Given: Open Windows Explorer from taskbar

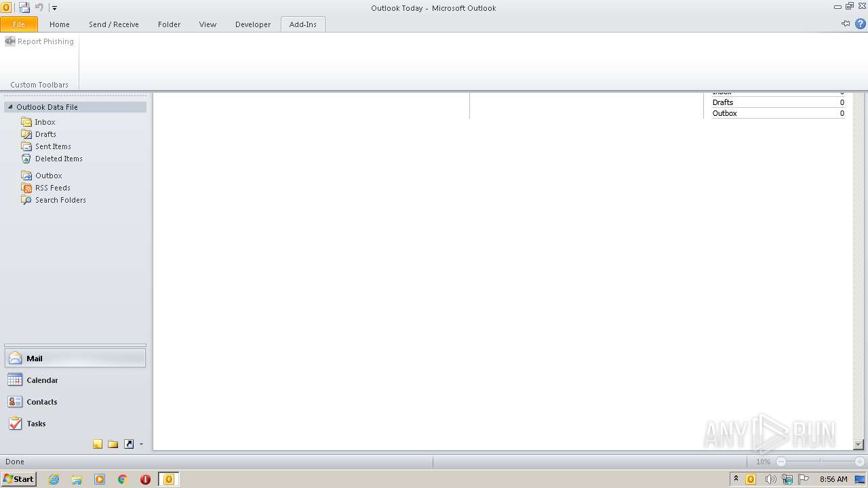Looking at the screenshot, I should click(77, 479).
